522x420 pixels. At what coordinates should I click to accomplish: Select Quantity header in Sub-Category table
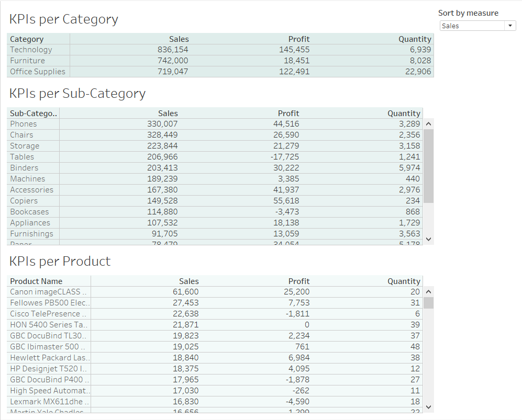tap(404, 113)
